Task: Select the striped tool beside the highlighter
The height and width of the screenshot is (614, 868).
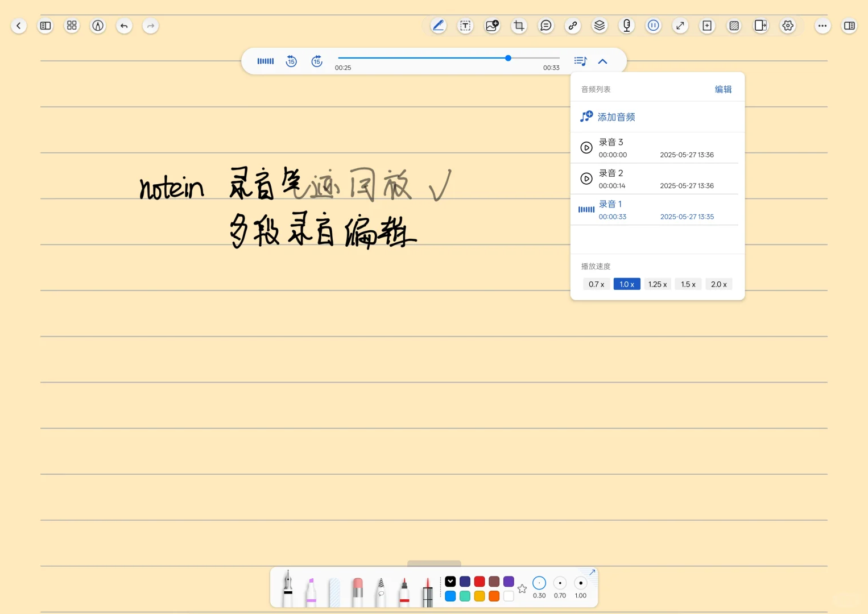Action: (334, 592)
